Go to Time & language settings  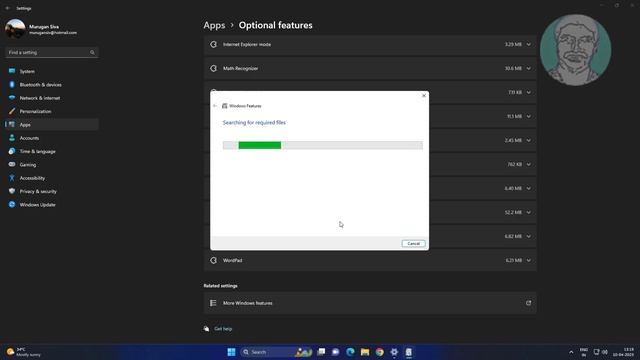(x=51, y=151)
